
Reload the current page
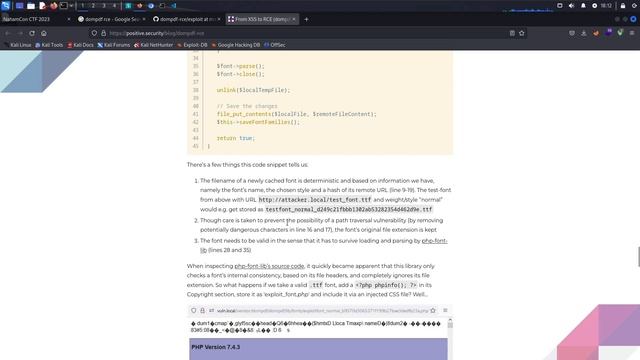click(x=32, y=33)
